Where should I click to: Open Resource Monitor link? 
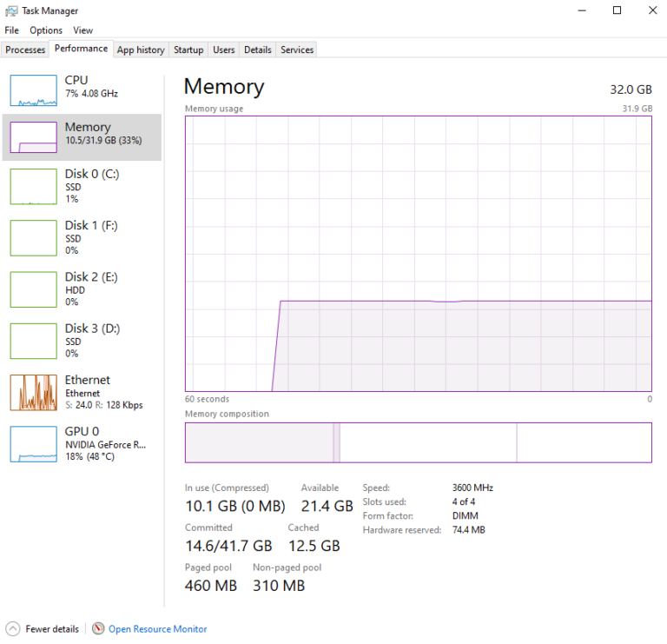click(157, 629)
